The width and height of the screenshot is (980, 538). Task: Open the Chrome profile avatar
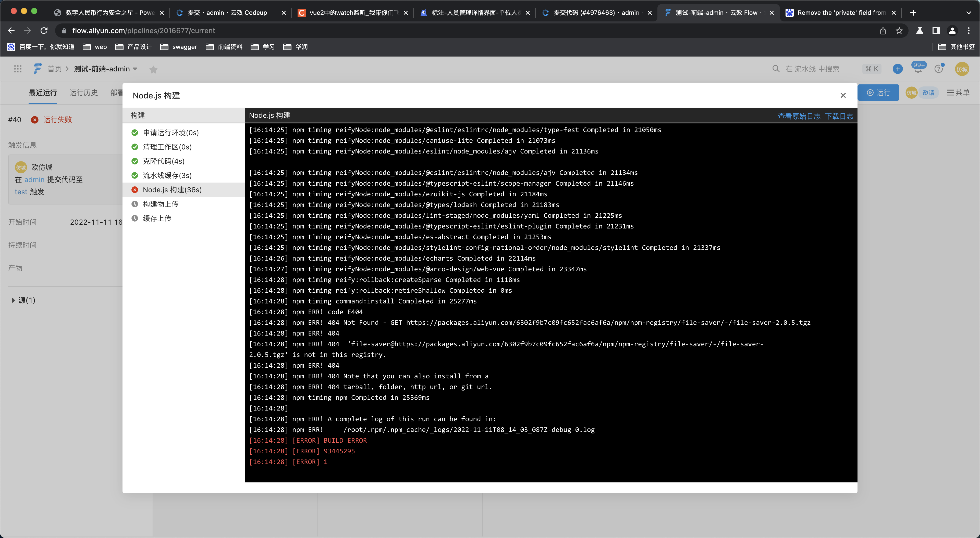[x=952, y=30]
